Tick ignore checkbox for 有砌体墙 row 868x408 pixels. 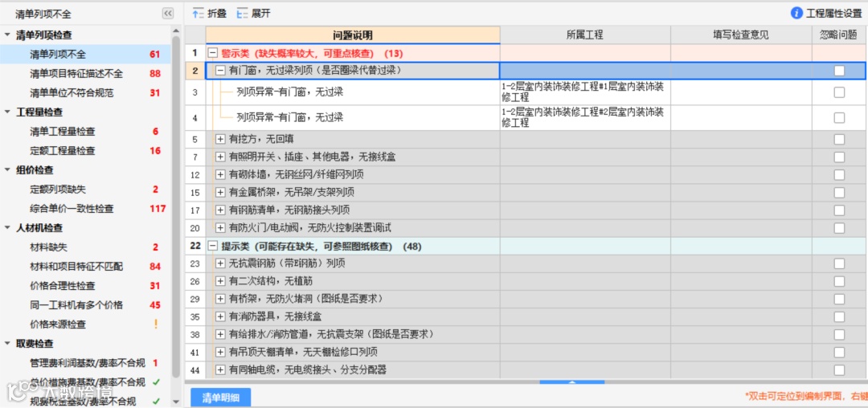pos(839,175)
